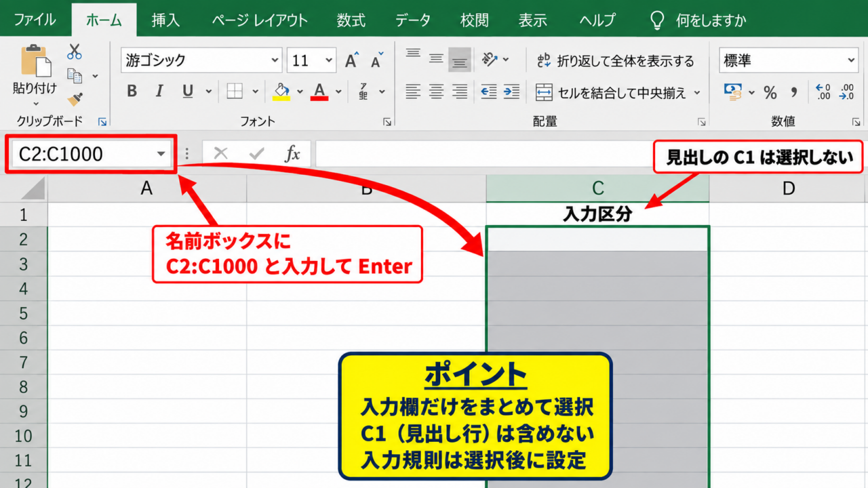This screenshot has width=868, height=488.
Task: Switch to the 数式 tab
Action: coord(351,20)
